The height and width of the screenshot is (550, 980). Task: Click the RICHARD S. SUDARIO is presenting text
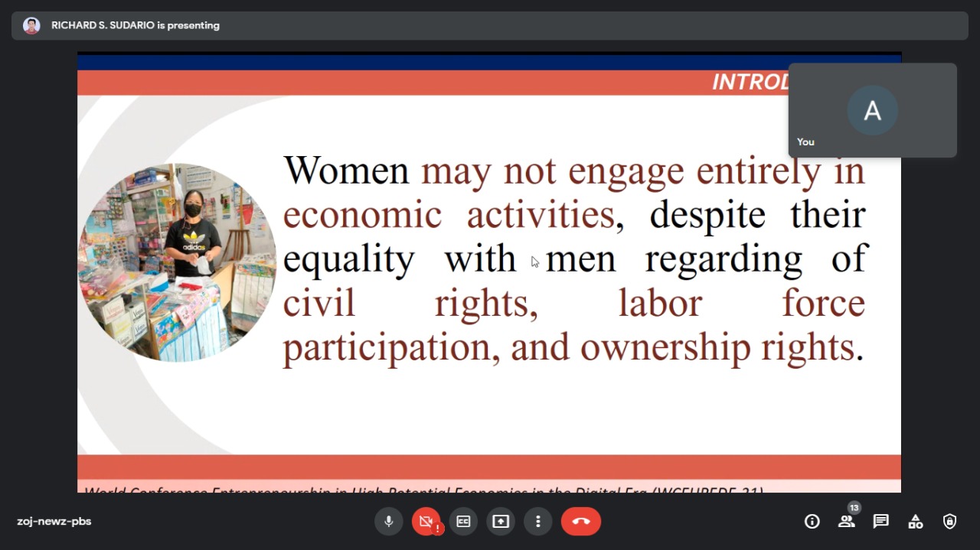point(136,25)
